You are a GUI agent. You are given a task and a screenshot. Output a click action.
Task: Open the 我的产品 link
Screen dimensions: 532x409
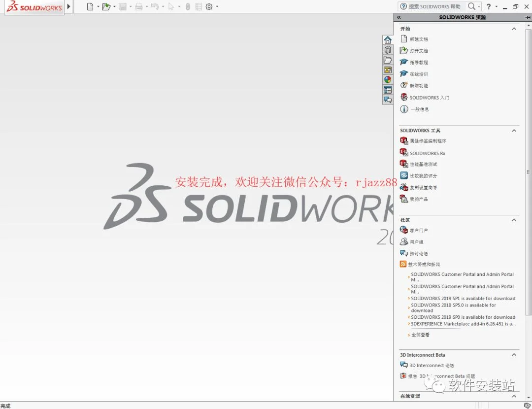point(419,199)
